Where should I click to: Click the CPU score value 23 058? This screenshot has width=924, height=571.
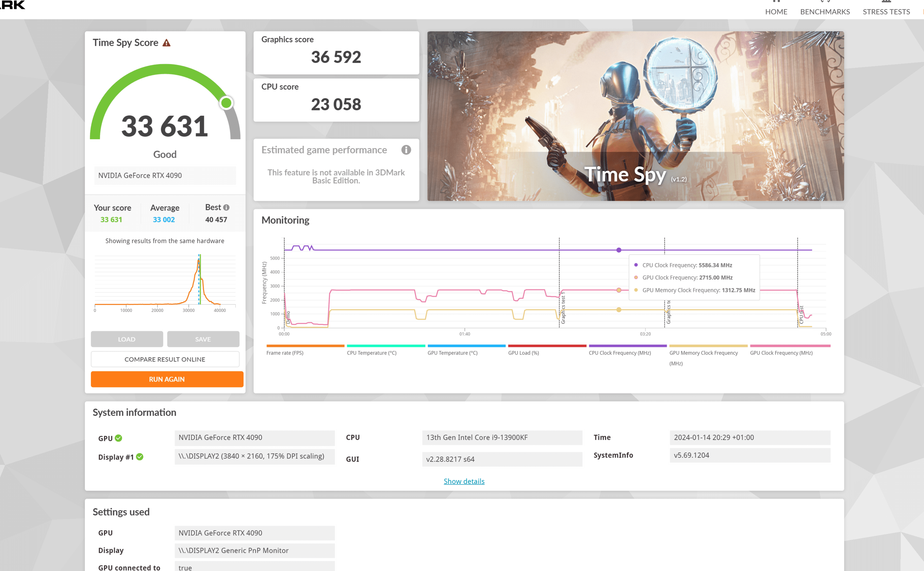[336, 104]
